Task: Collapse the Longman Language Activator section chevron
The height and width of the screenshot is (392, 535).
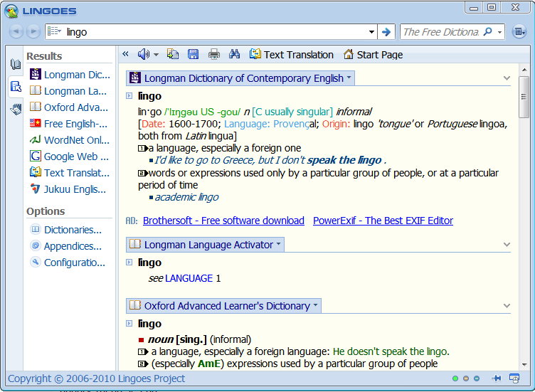Action: (507, 244)
